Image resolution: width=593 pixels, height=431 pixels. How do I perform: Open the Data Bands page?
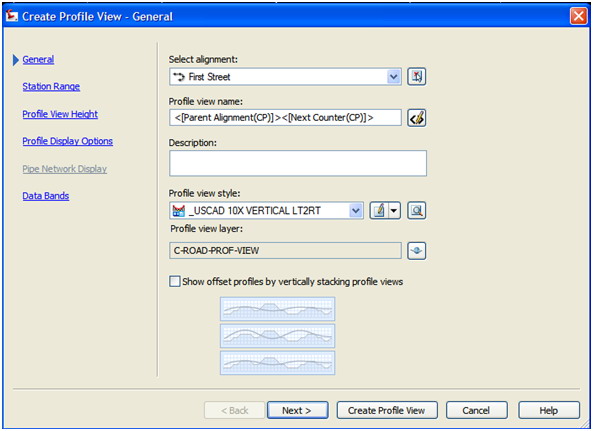pos(46,196)
